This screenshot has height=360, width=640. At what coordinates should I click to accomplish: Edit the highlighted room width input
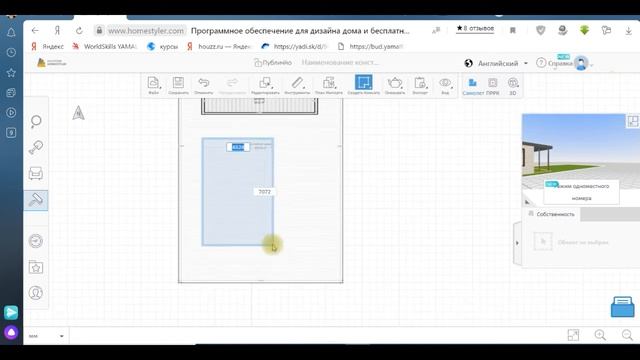[x=238, y=147]
